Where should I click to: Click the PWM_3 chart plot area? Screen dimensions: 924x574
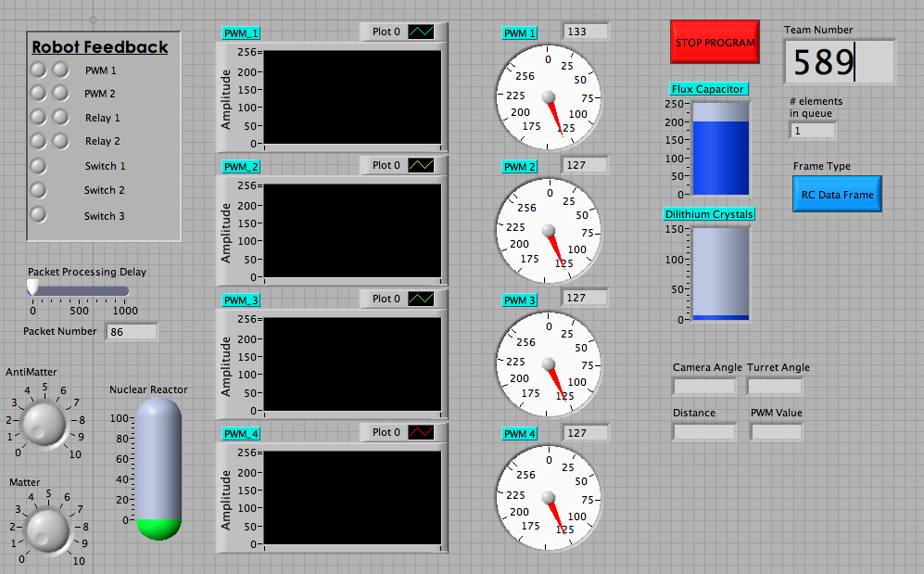(352, 364)
